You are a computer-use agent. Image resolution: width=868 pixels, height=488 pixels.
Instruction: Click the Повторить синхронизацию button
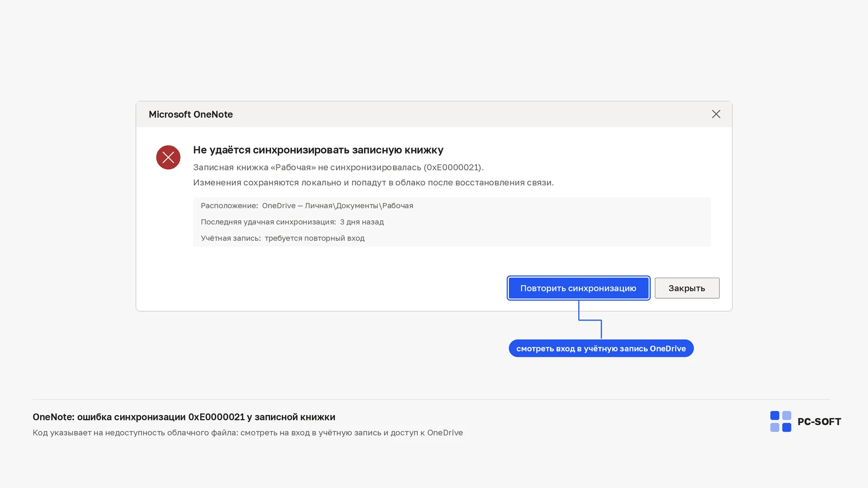(x=578, y=288)
